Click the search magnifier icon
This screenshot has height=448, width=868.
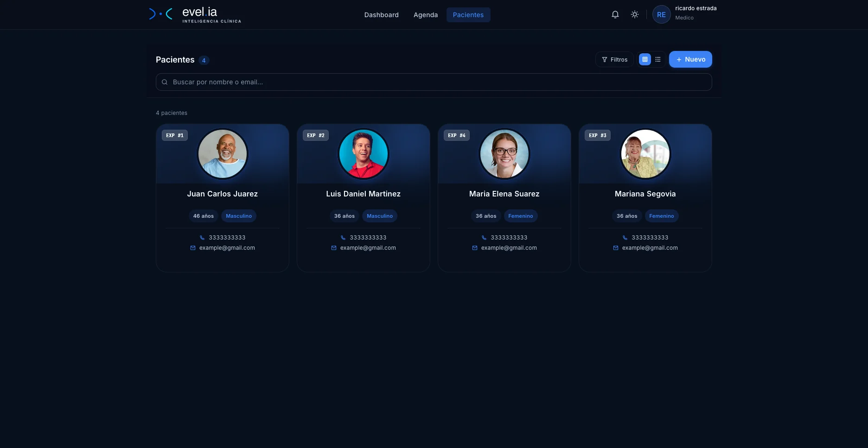[165, 82]
